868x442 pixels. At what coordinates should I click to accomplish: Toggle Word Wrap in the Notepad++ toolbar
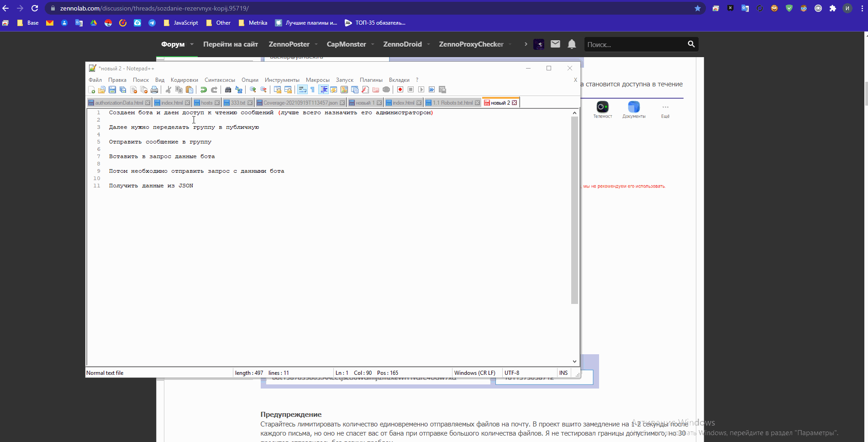click(302, 90)
